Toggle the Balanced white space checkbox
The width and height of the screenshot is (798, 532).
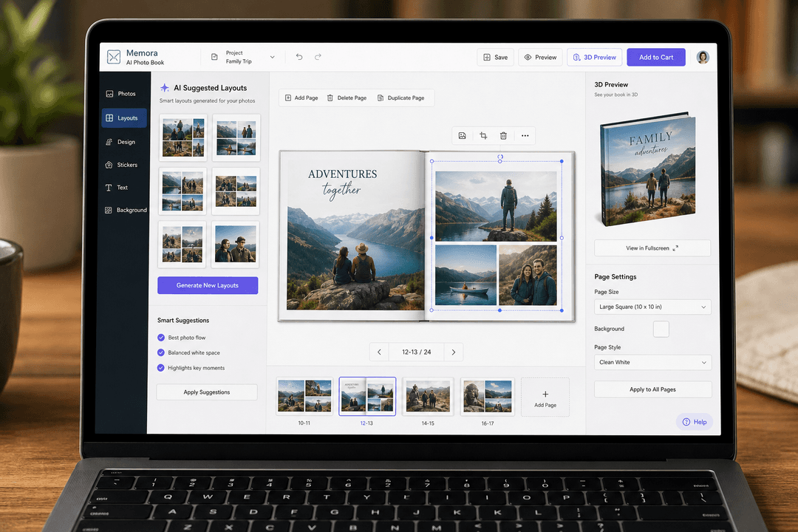coord(161,352)
